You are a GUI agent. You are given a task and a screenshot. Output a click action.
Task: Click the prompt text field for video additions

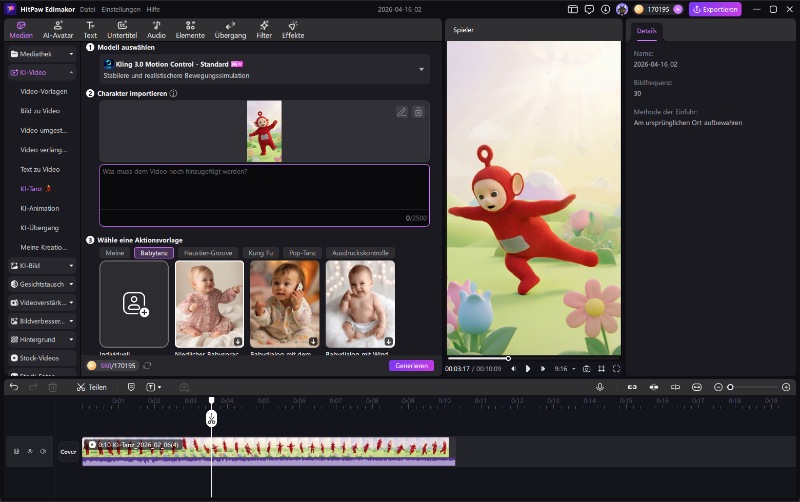tap(264, 195)
